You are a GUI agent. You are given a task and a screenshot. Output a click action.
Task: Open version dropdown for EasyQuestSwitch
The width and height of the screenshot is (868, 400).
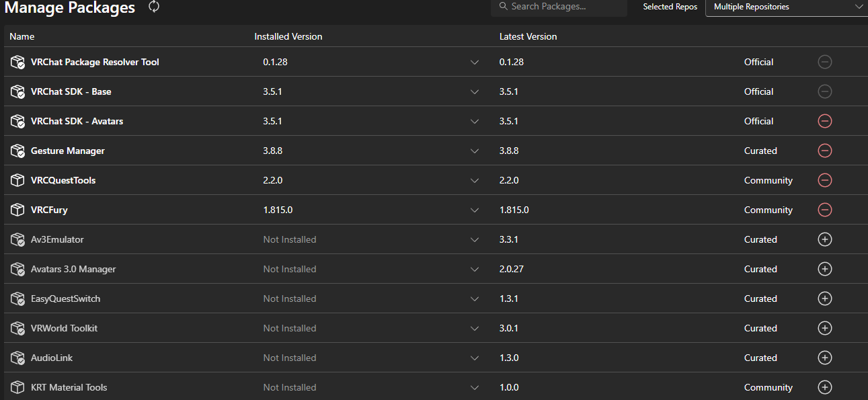pos(475,298)
